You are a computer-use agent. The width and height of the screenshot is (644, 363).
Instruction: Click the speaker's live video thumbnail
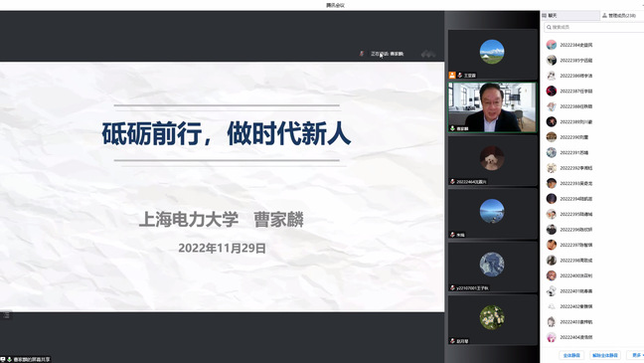492,107
